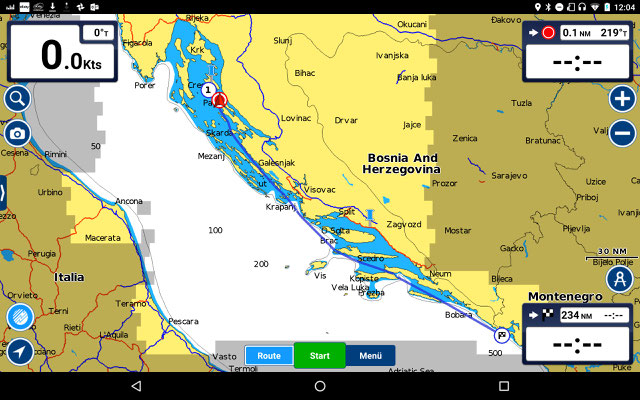Click the Rimini city label
The image size is (640, 400).
[56, 154]
